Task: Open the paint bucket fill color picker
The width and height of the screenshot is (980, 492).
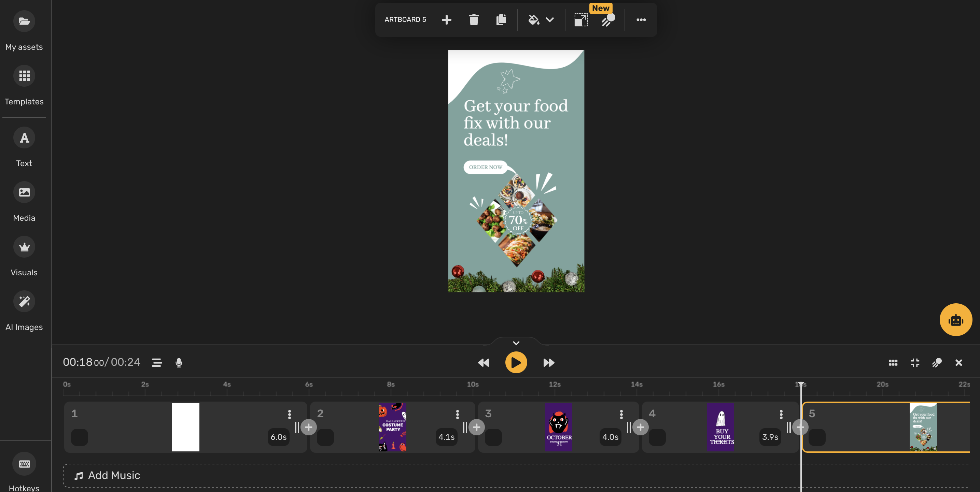Action: tap(534, 19)
